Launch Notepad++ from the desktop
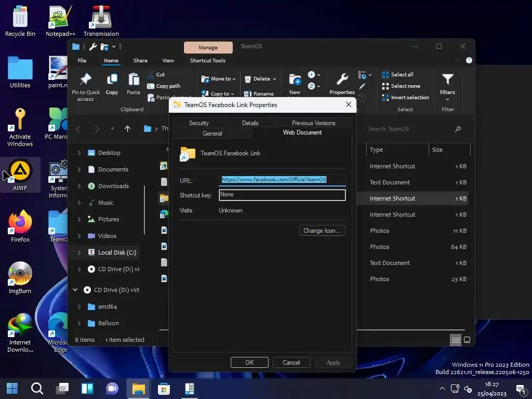The image size is (532, 399). coord(60,21)
